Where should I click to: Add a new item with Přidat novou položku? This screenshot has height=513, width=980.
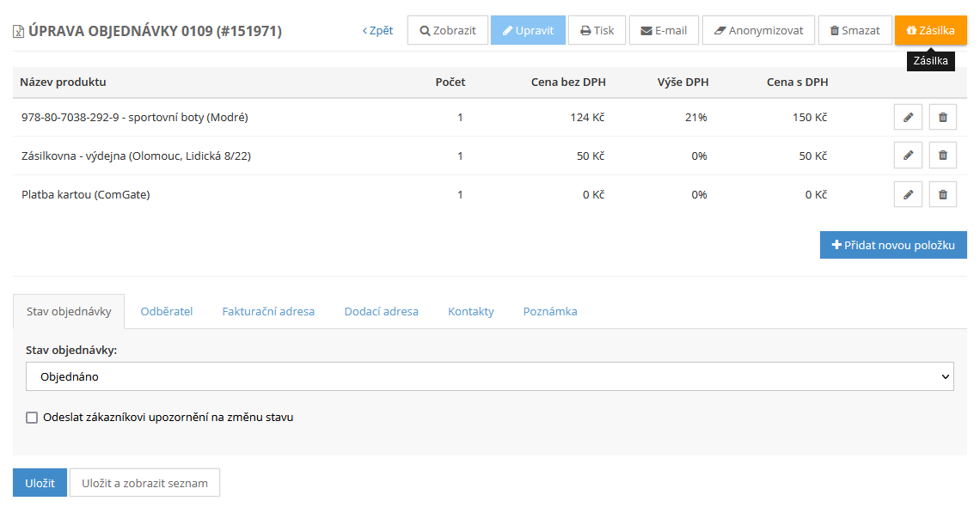click(x=892, y=245)
